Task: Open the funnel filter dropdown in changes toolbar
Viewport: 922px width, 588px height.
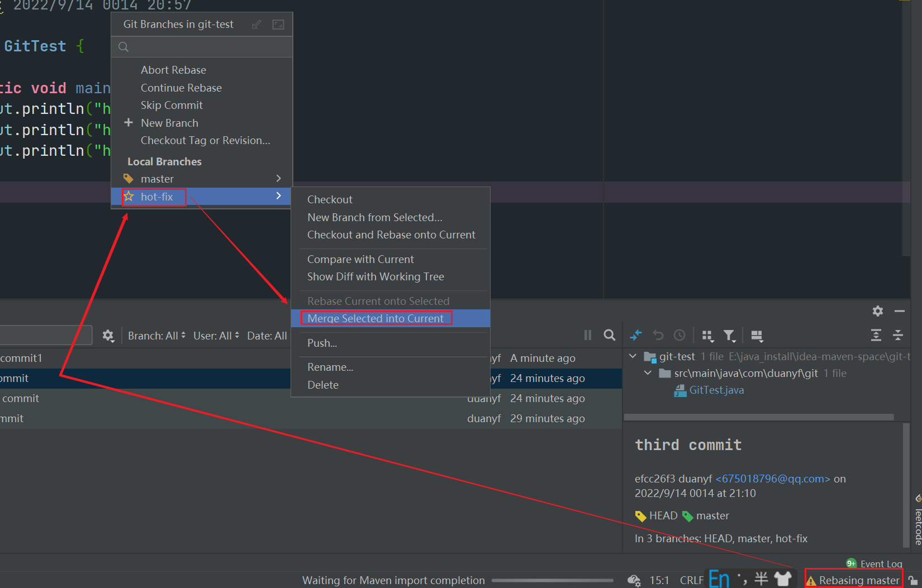Action: point(729,336)
